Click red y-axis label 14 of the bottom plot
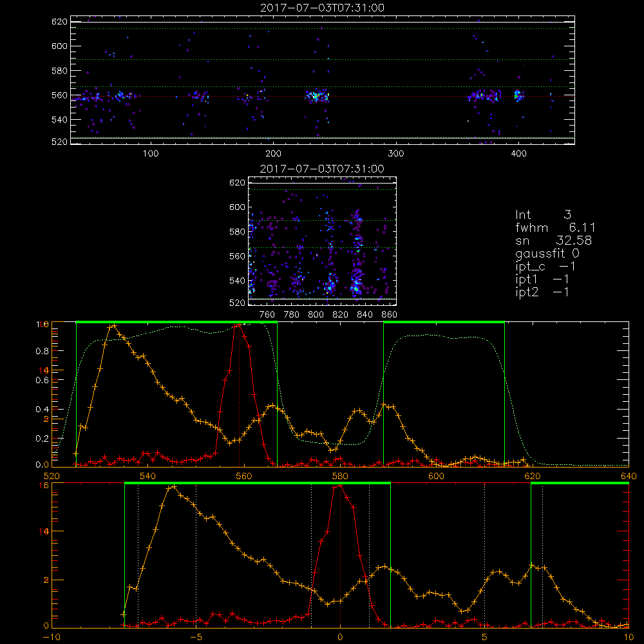Viewport: 644px width, 644px height. pos(44,531)
